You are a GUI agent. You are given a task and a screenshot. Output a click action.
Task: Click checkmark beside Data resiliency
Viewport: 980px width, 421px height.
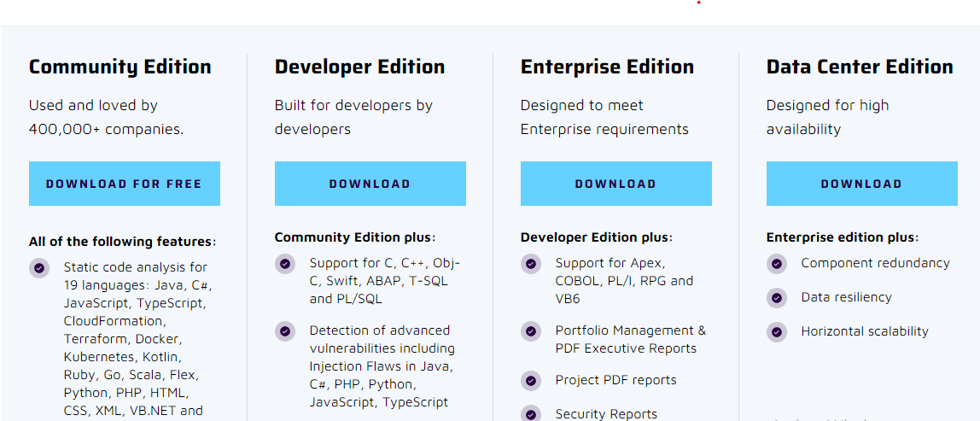777,298
